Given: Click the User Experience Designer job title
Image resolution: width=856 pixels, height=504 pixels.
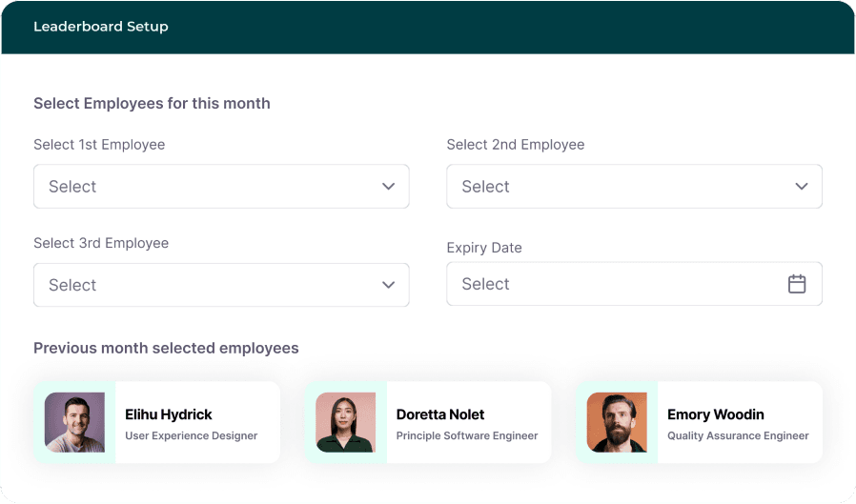Looking at the screenshot, I should click(192, 435).
